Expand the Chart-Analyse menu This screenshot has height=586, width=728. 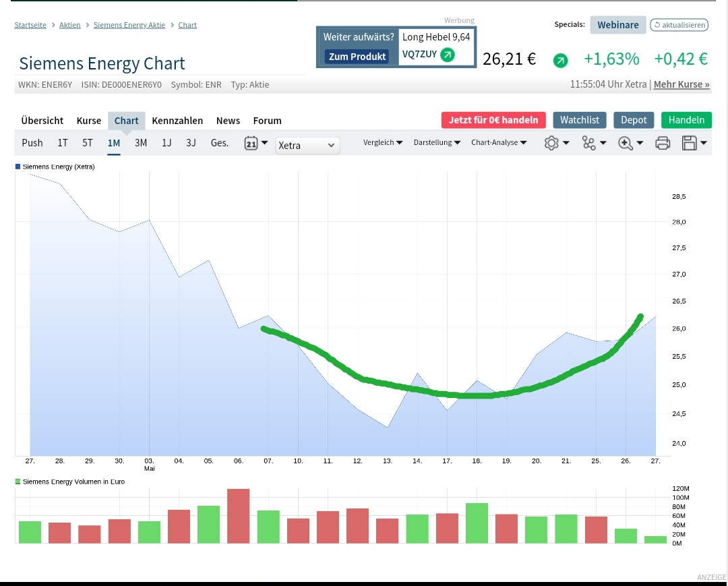click(499, 143)
